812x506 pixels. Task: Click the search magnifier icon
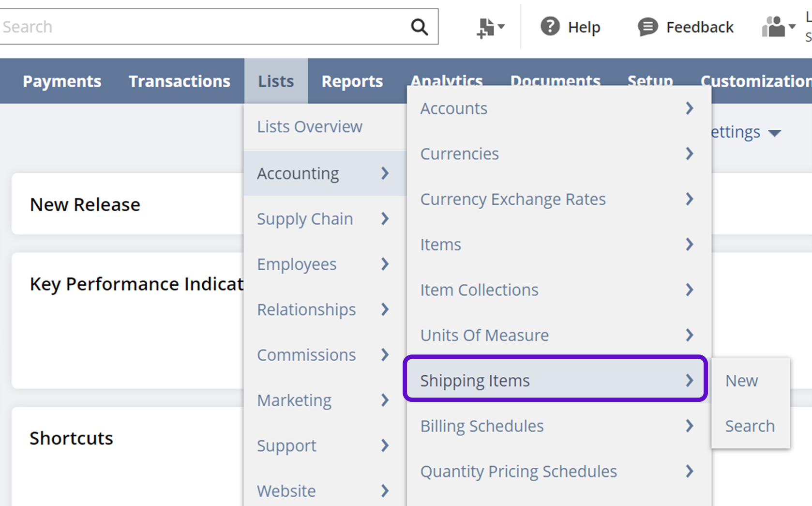[419, 27]
